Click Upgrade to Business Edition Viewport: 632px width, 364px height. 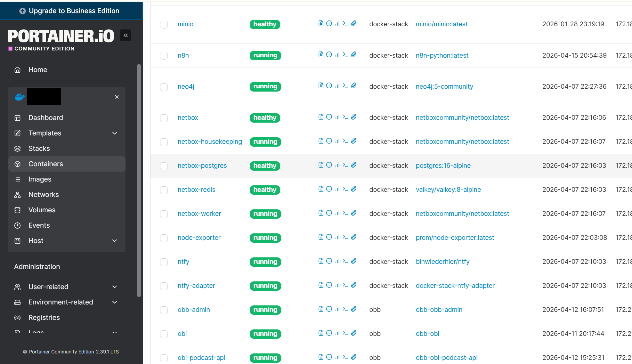point(71,11)
